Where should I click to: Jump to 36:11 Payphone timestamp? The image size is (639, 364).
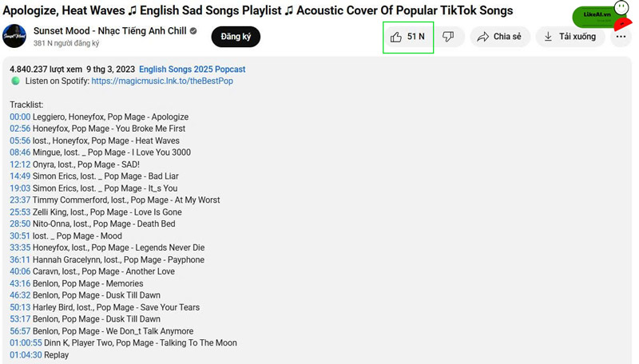[x=20, y=259]
